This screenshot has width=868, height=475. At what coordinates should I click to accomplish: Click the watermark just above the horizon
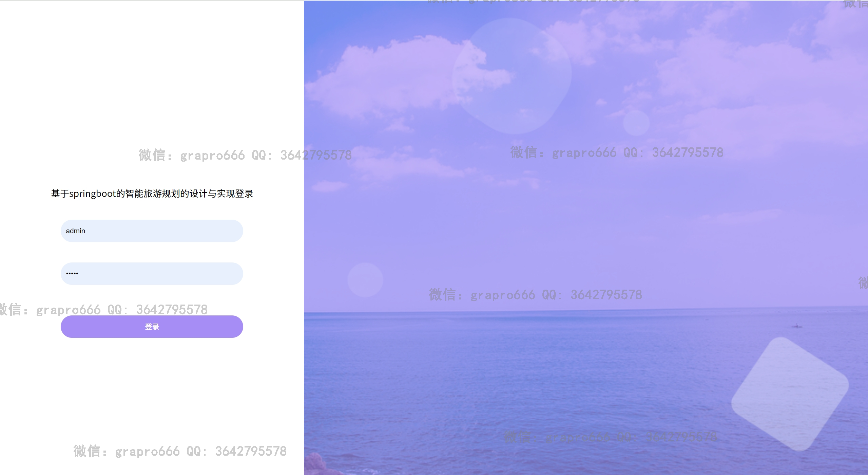(535, 295)
